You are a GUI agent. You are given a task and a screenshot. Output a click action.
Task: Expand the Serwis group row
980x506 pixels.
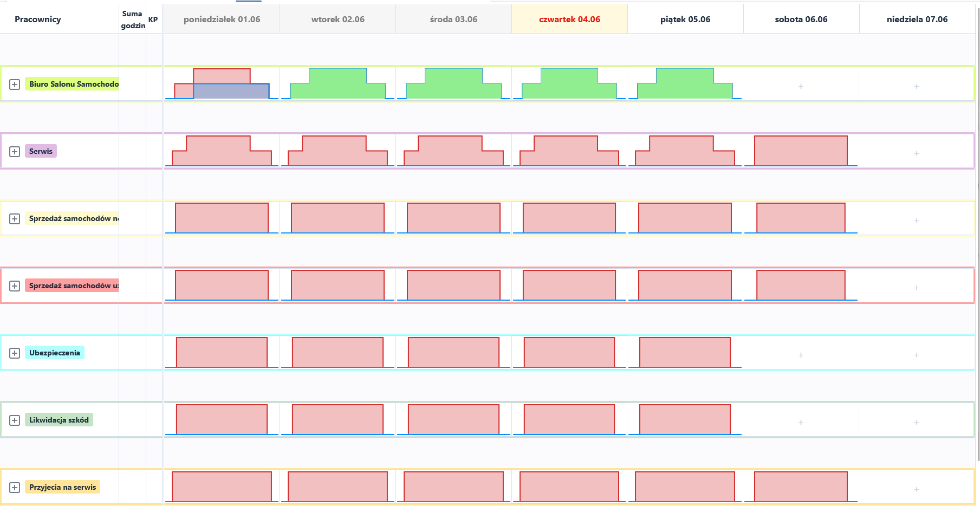[x=15, y=152]
